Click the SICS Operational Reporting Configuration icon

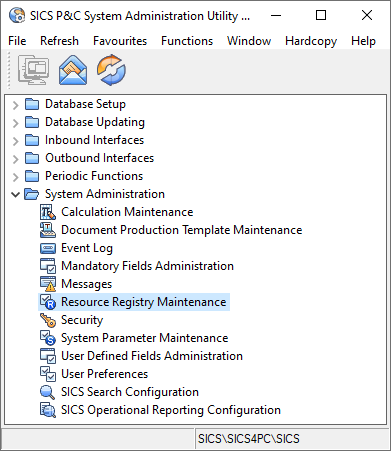coord(48,410)
